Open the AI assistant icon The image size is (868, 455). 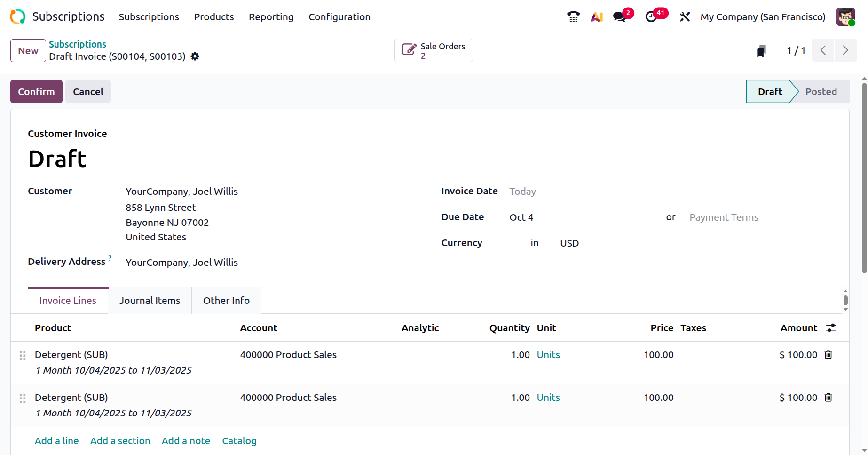pyautogui.click(x=597, y=17)
